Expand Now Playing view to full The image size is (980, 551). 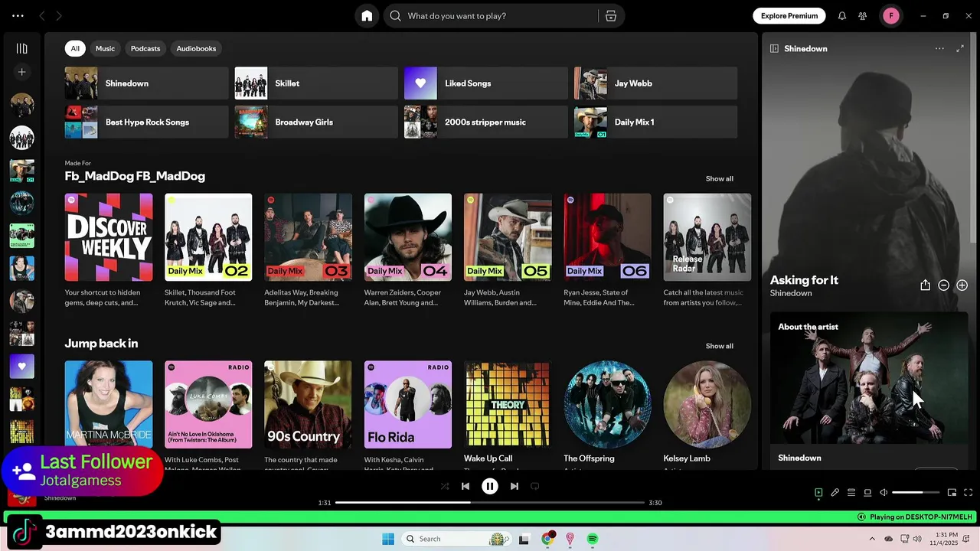[960, 48]
